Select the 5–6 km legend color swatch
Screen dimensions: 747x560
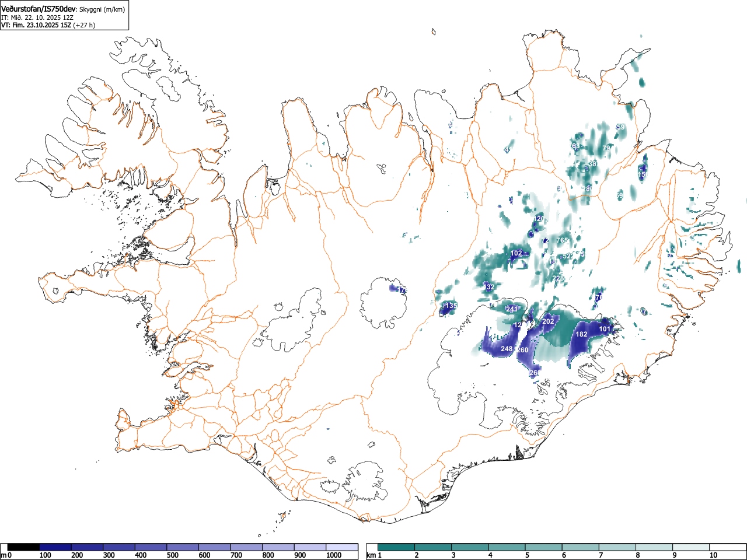coord(544,547)
